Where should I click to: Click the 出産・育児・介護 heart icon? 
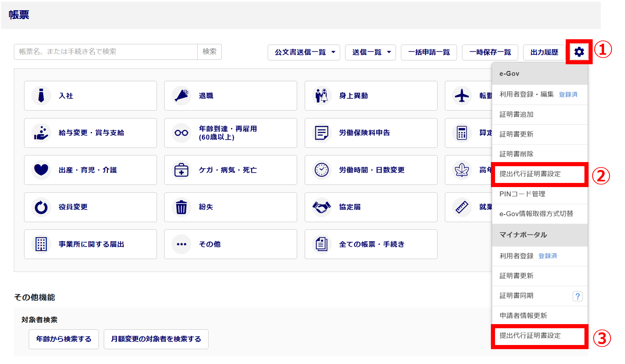(41, 170)
